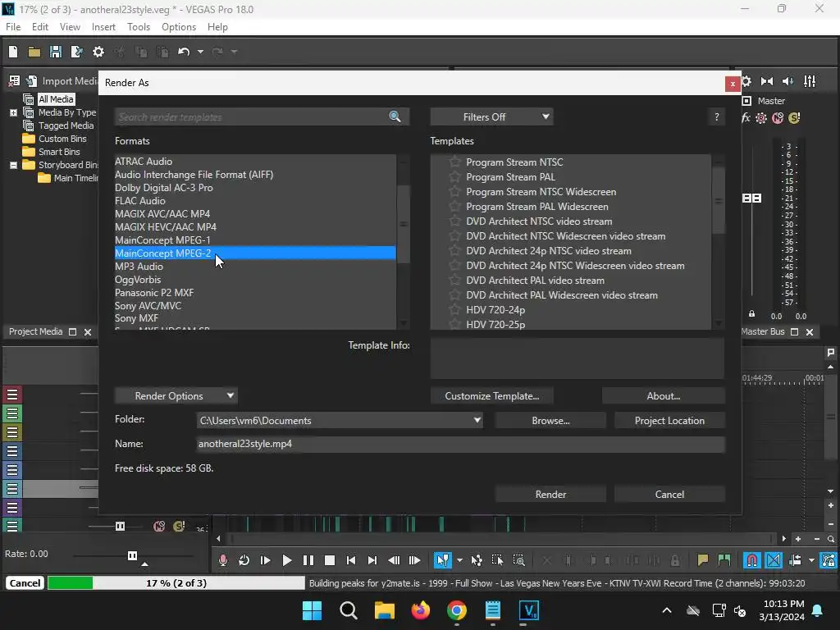Open the Edit menu

[40, 27]
